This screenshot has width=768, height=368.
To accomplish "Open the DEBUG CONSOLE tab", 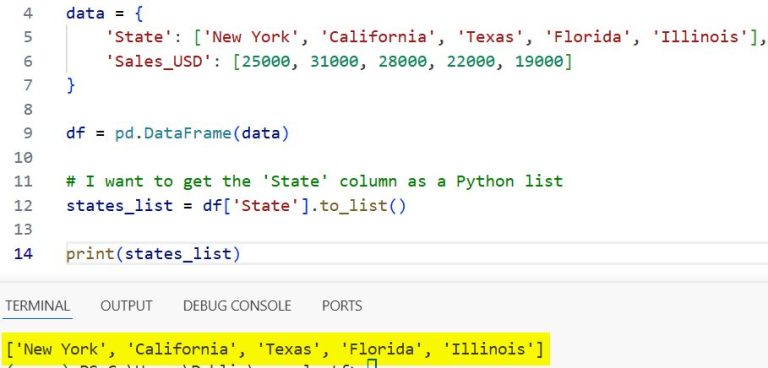I will pos(237,306).
